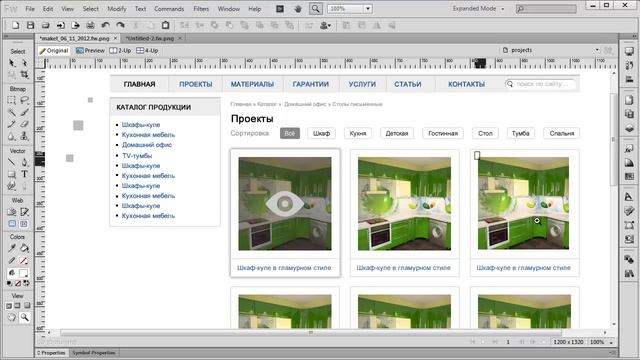
Task: Select the Slice tool
Action: pyautogui.click(x=24, y=212)
